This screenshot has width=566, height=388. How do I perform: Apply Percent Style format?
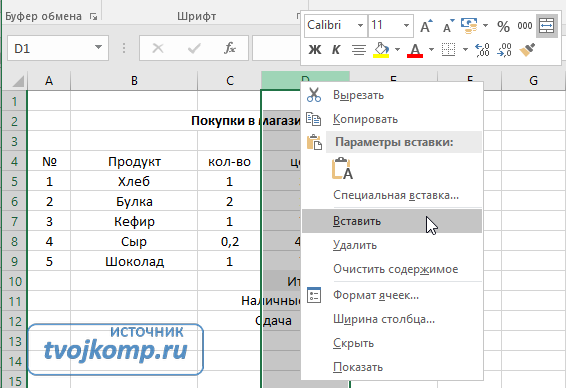pos(503,26)
